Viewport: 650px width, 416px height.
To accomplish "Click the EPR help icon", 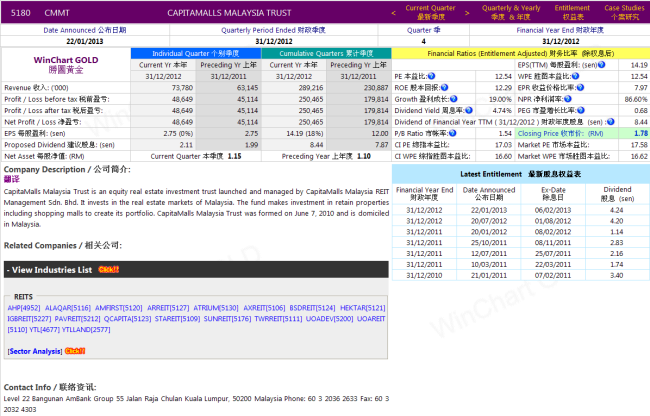I will pos(580,87).
